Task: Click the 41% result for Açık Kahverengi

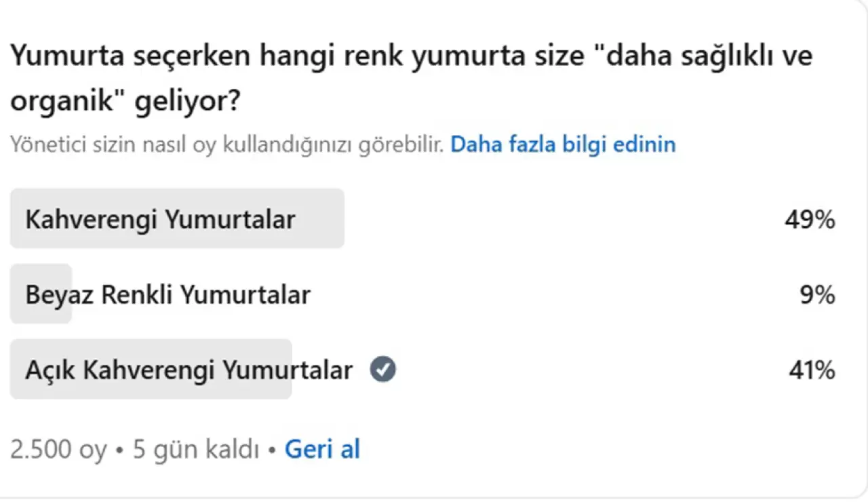Action: [x=811, y=370]
